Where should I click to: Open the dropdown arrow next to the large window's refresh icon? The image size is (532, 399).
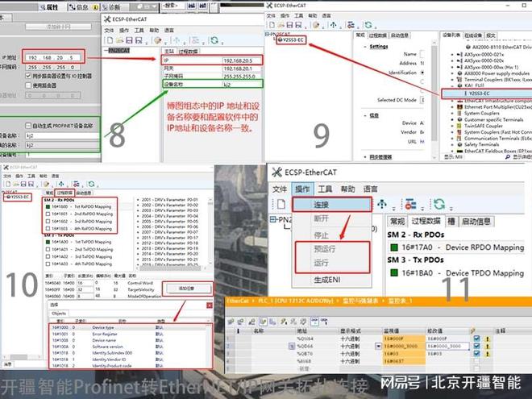[451, 208]
